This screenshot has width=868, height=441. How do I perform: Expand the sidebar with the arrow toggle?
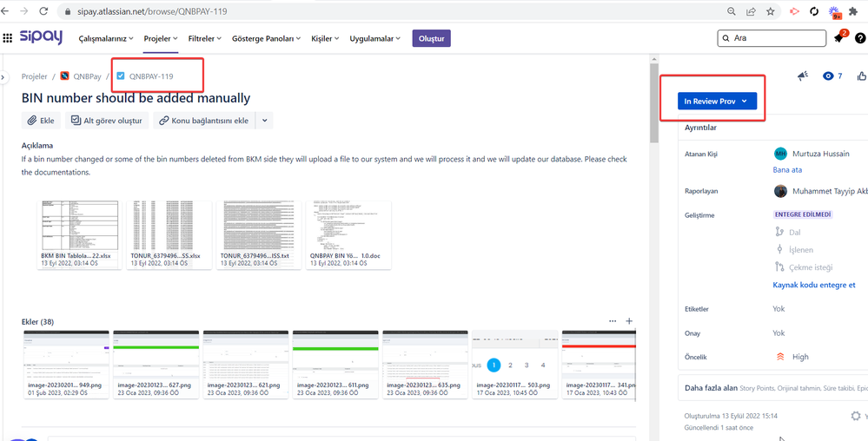[3, 77]
